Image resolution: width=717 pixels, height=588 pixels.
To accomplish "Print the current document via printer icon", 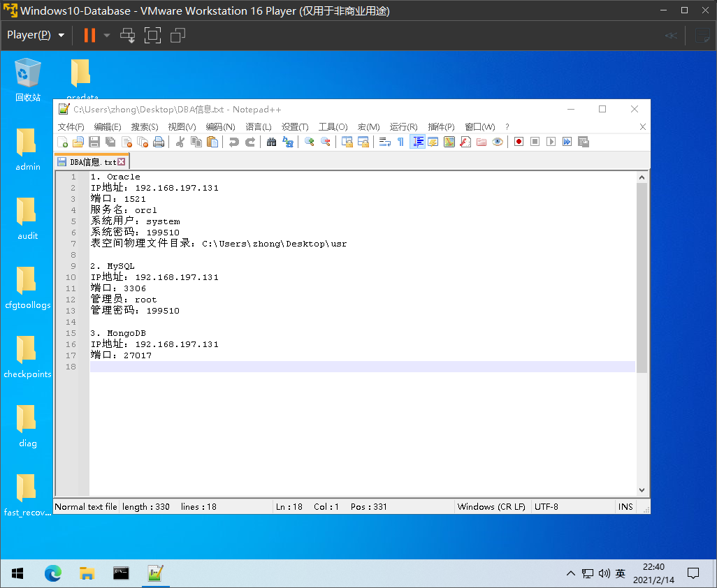I will (x=159, y=142).
